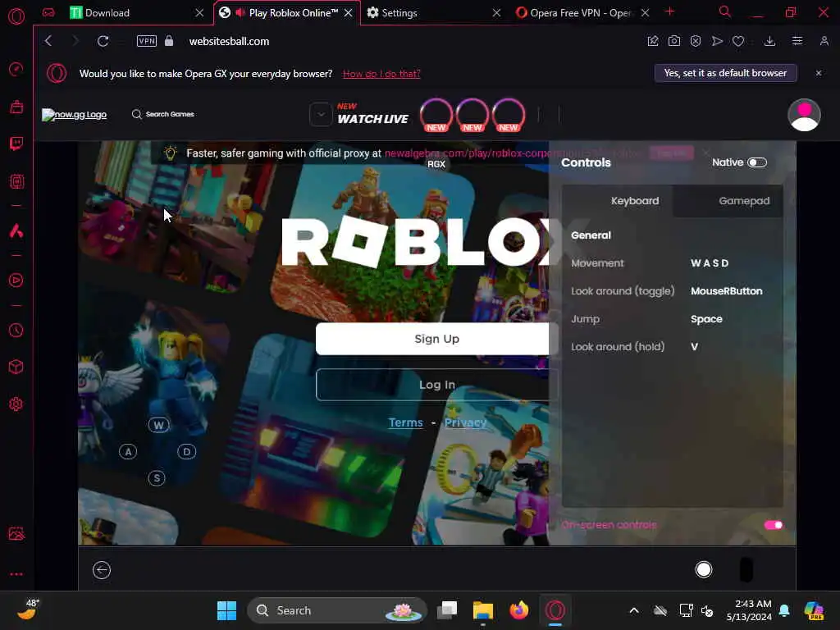840x630 pixels.
Task: Tap the on-screen S key
Action: 157,478
